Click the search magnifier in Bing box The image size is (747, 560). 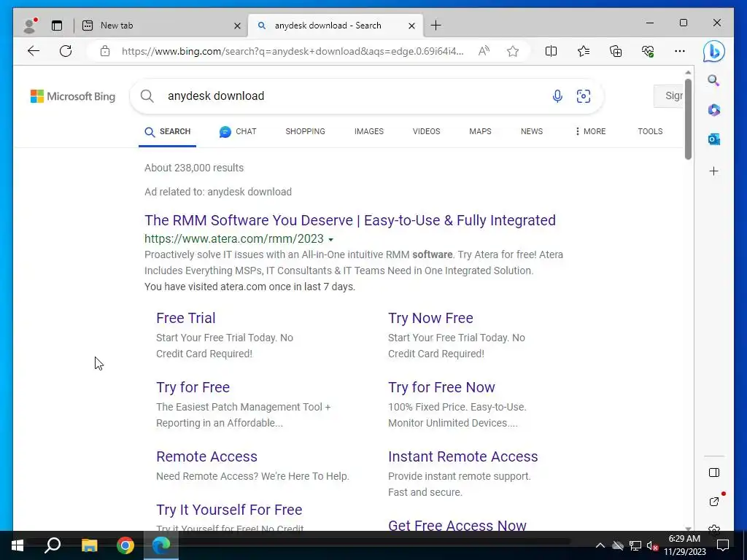coord(147,96)
